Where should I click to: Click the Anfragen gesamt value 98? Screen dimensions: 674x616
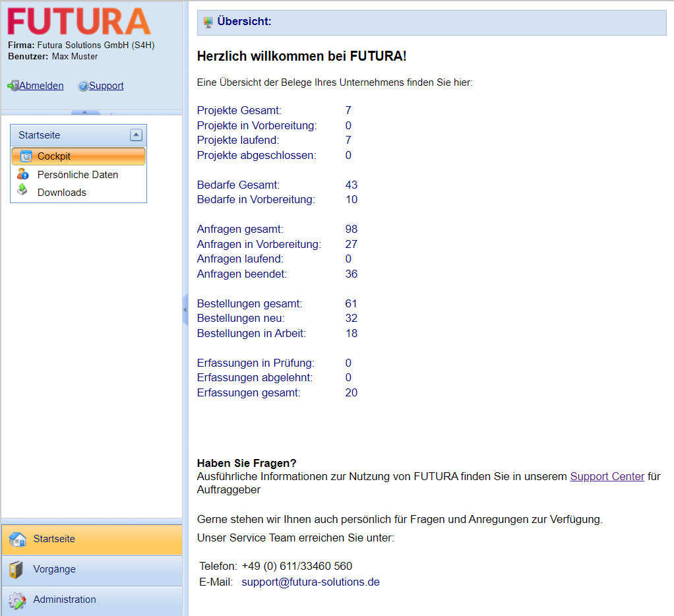click(352, 230)
